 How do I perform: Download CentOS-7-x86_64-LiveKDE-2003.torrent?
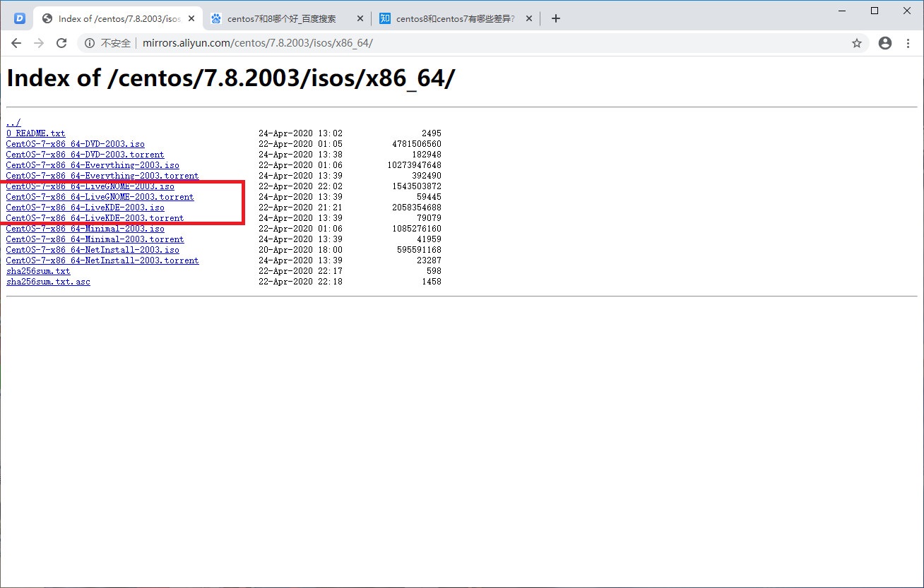coord(95,218)
